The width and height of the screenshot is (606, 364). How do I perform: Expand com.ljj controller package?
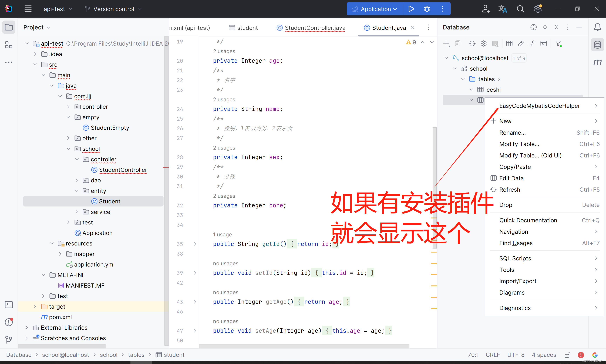click(x=68, y=107)
